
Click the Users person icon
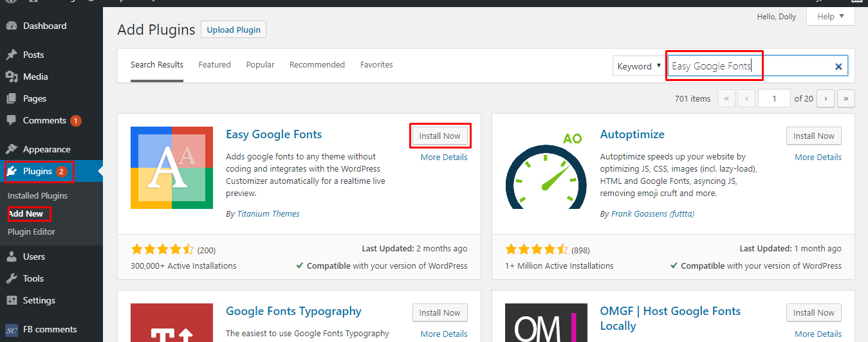12,256
